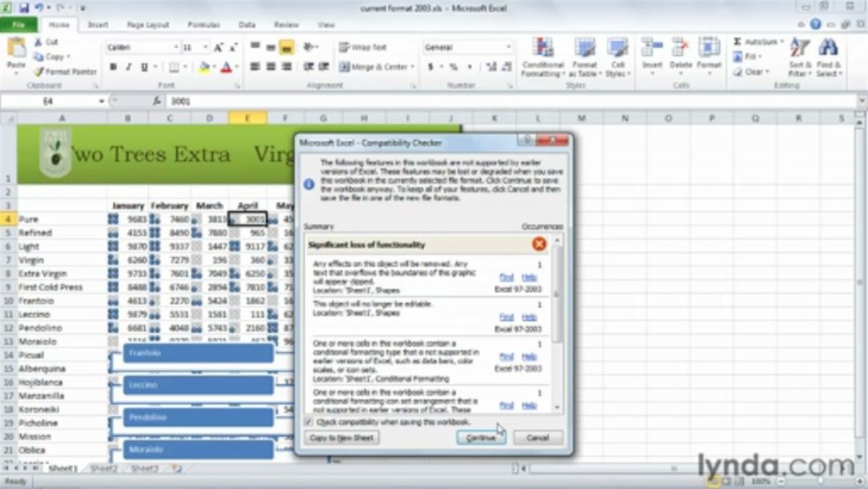The width and height of the screenshot is (868, 489).
Task: Align cell text to the left
Action: point(255,67)
